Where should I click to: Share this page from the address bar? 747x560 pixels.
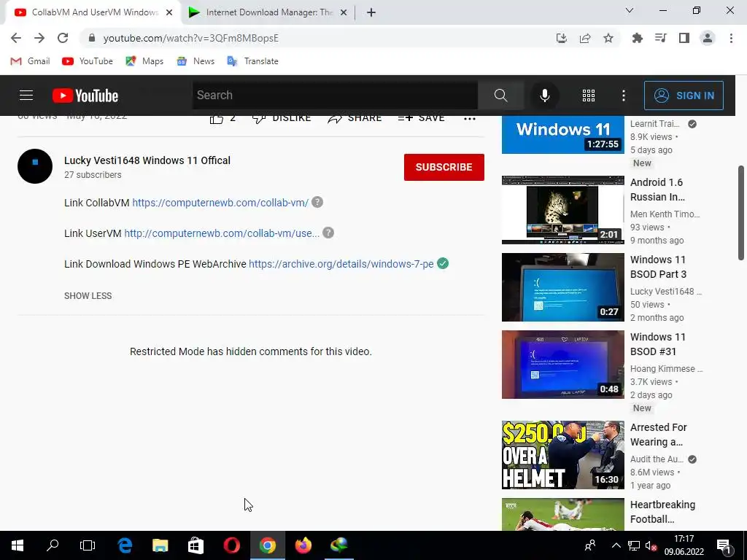point(585,38)
